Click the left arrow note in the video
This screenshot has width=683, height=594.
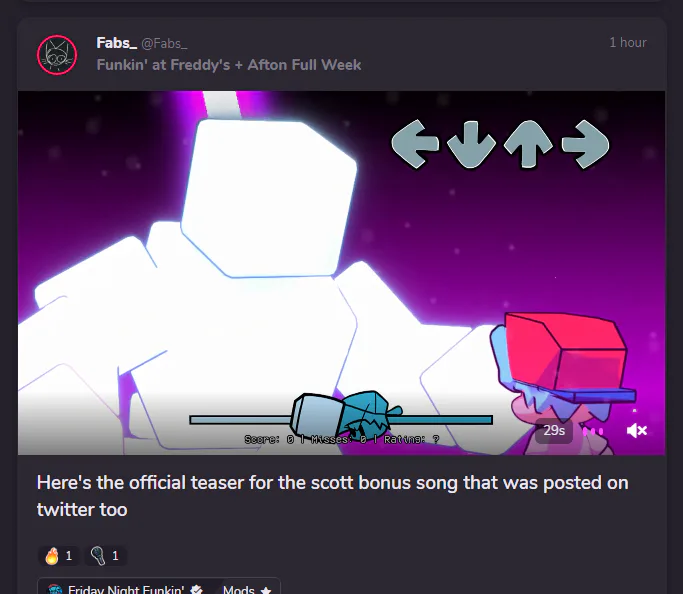click(415, 144)
